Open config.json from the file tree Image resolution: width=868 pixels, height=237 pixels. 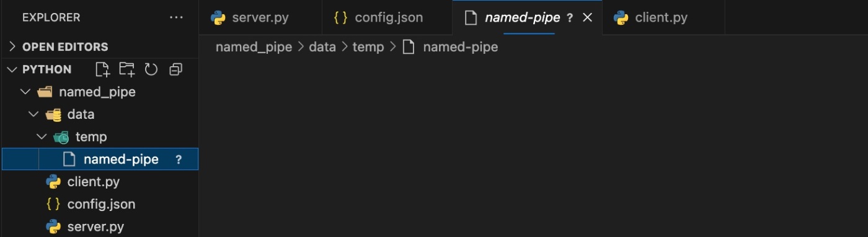point(101,204)
